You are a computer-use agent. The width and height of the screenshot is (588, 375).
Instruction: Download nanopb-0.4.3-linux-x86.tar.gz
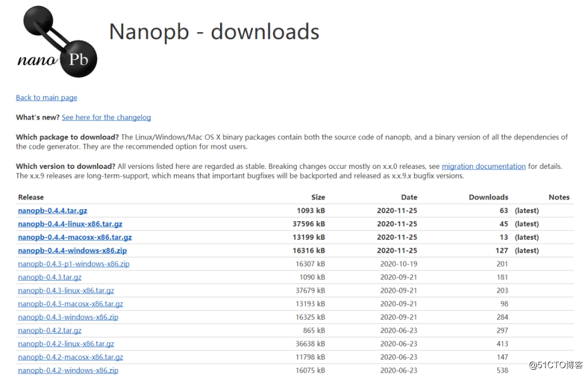[x=66, y=291]
